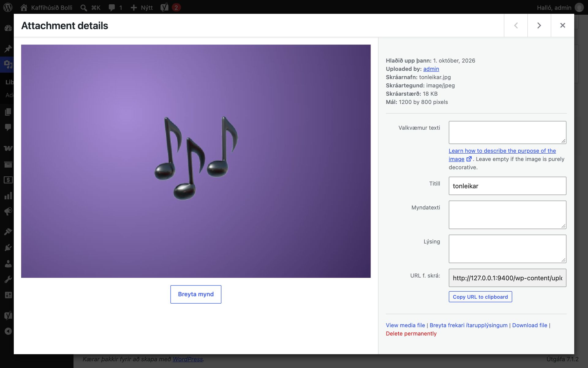588x368 pixels.
Task: Open the Users sidebar icon
Action: pyautogui.click(x=8, y=263)
